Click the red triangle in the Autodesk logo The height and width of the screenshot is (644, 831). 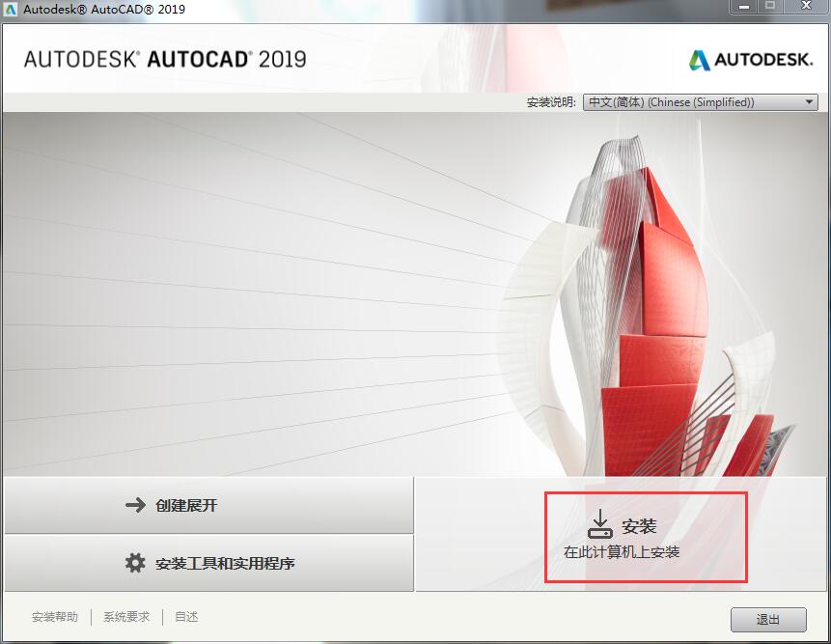click(698, 59)
